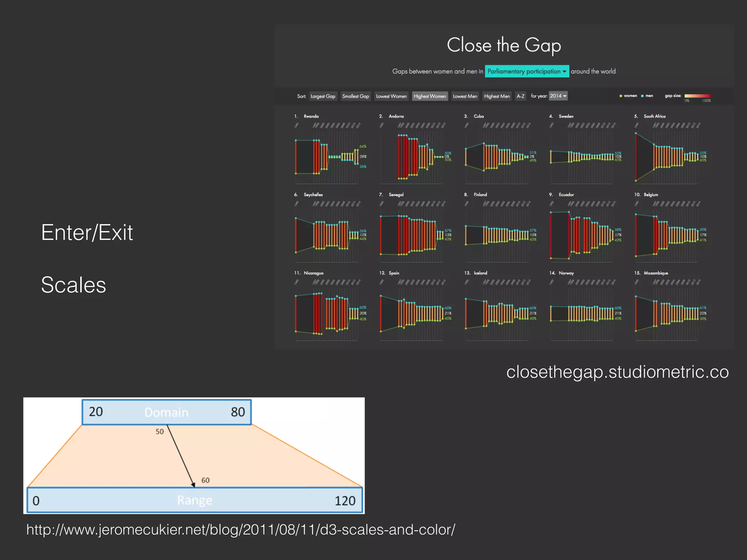Viewport: 747px width, 560px height.
Task: Sort by Largest Gap
Action: [x=323, y=96]
